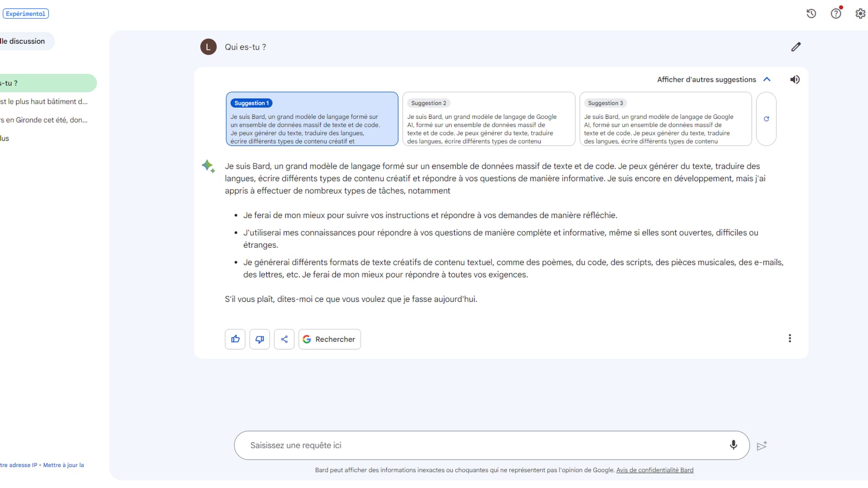The width and height of the screenshot is (868, 488).
Task: Open the settings gear icon
Action: [860, 14]
